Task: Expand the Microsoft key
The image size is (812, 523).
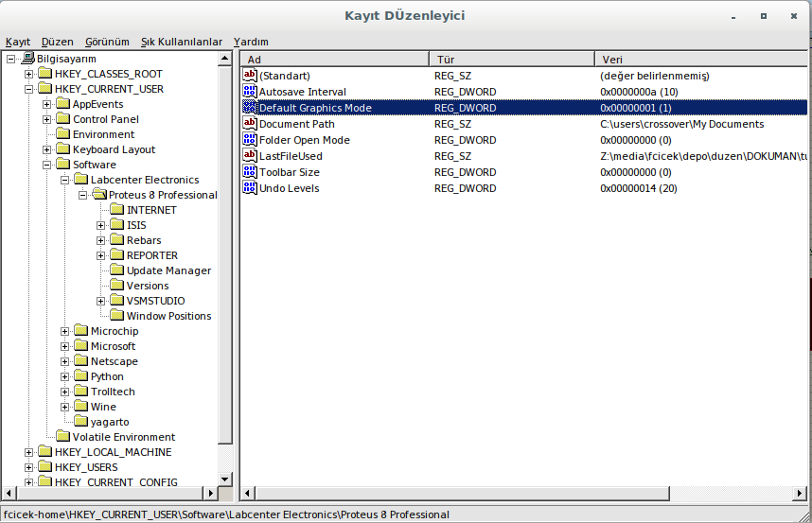Action: pos(64,346)
